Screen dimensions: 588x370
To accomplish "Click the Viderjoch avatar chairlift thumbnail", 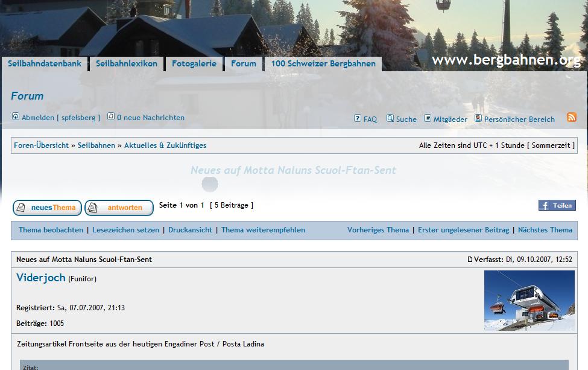I will pyautogui.click(x=529, y=300).
